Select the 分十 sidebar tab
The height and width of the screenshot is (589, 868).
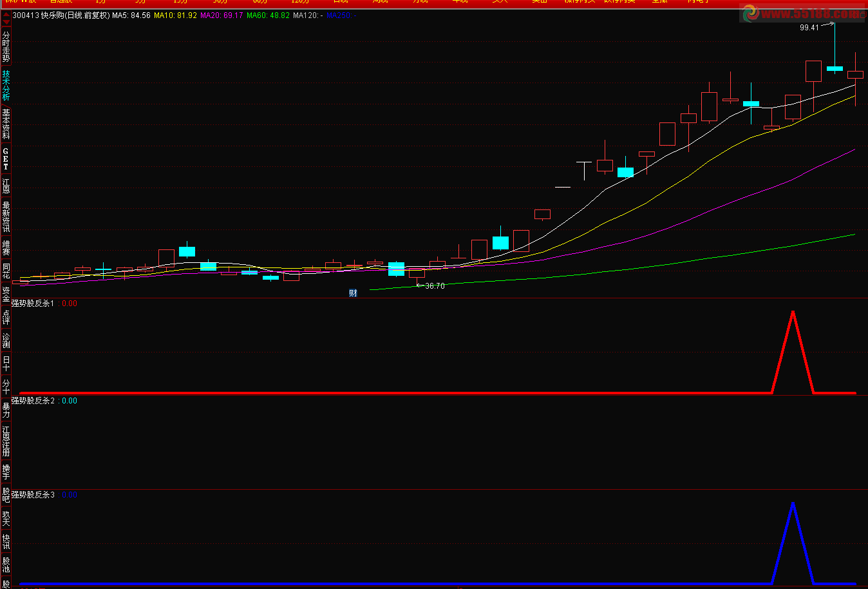pyautogui.click(x=6, y=387)
